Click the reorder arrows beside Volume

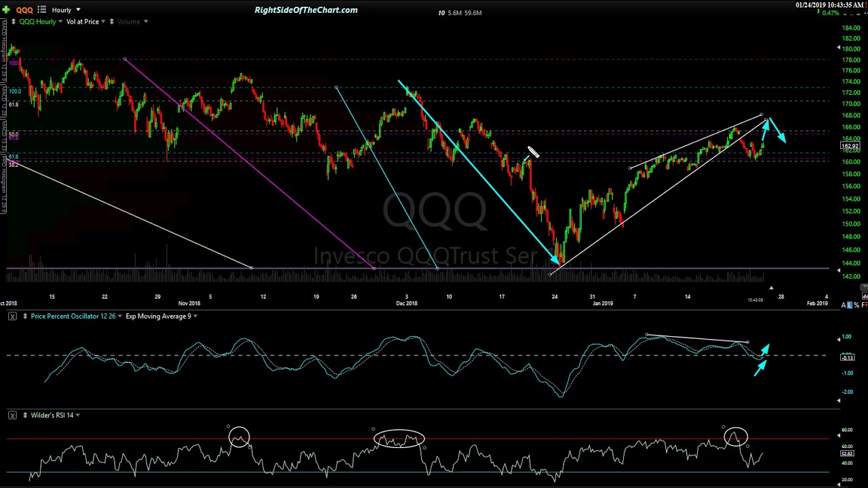point(112,22)
